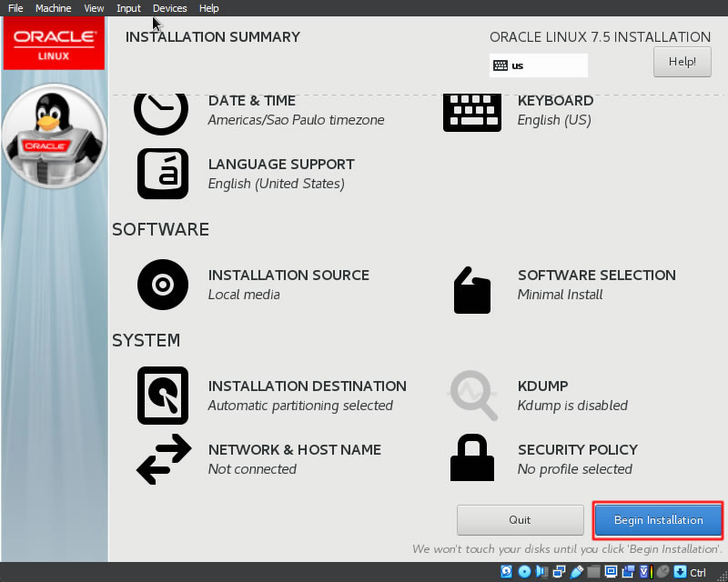Click 'Americas/Sao Paulo timezone' text
Image resolution: width=728 pixels, height=582 pixels.
297,120
